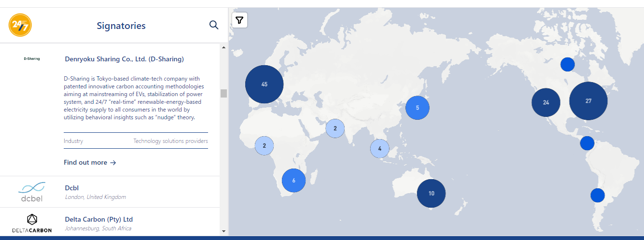This screenshot has height=240, width=644.
Task: Expand the Delta Carbon (Pty) Ltd entry
Action: coord(110,223)
